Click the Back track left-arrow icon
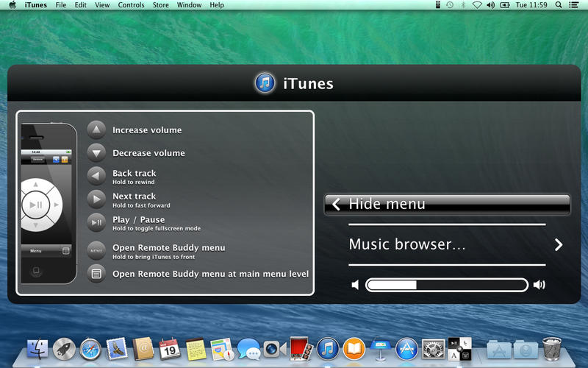 tap(96, 176)
